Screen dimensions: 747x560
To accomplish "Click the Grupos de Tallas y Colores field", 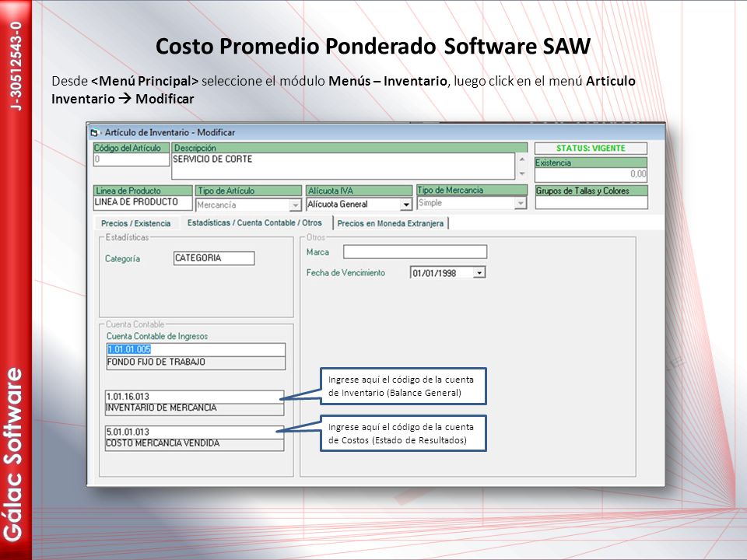I will tap(591, 203).
